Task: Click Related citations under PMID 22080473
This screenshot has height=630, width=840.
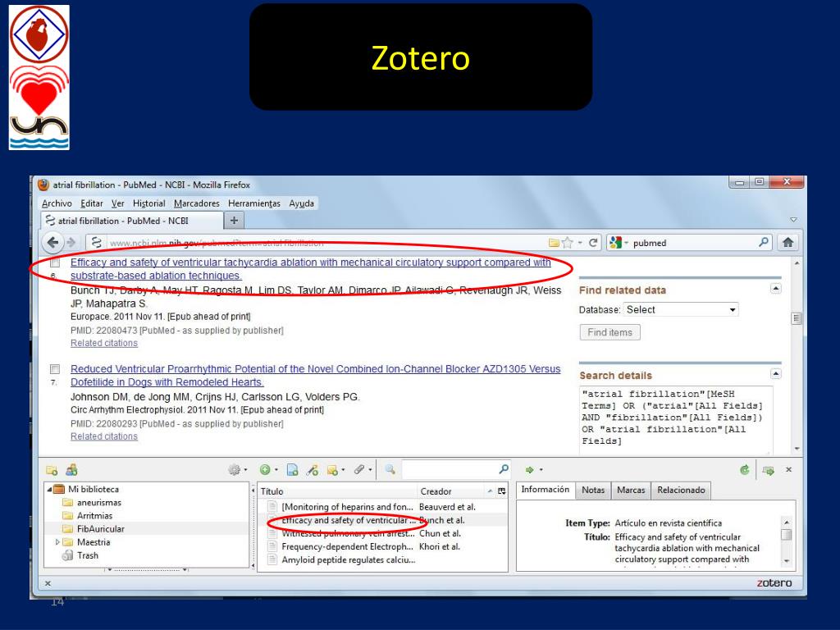Action: point(104,344)
